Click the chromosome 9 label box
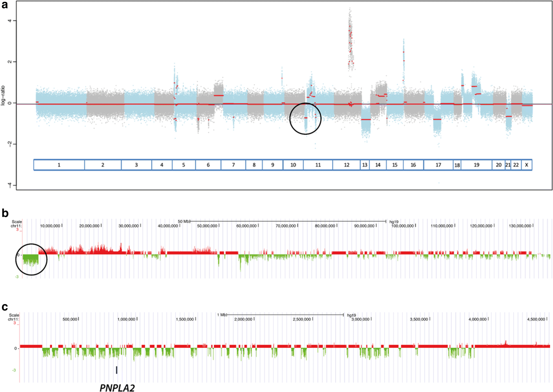 point(273,165)
